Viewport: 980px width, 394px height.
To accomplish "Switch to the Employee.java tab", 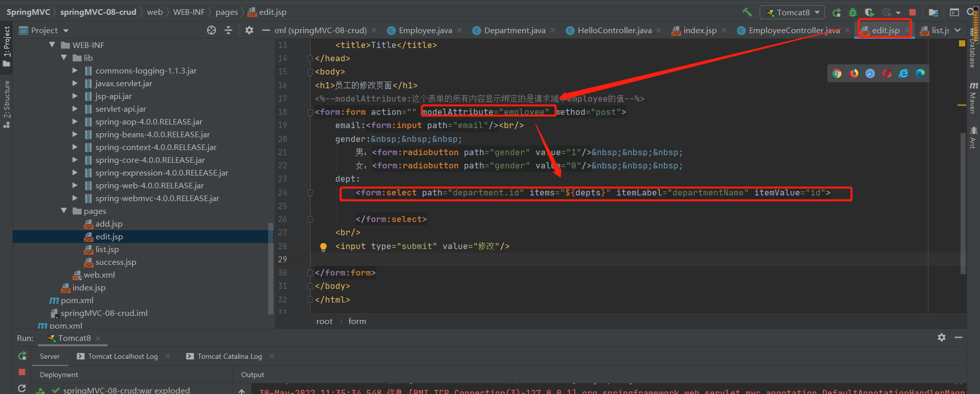I will pyautogui.click(x=425, y=31).
